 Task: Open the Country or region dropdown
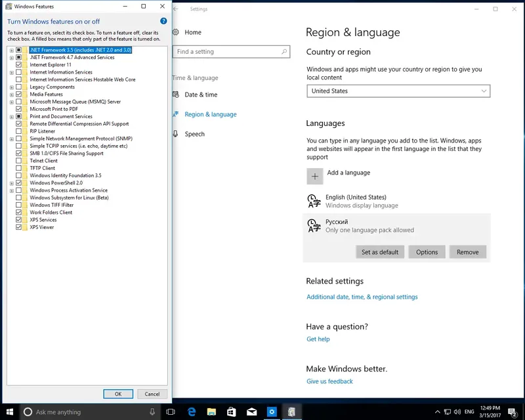(397, 91)
